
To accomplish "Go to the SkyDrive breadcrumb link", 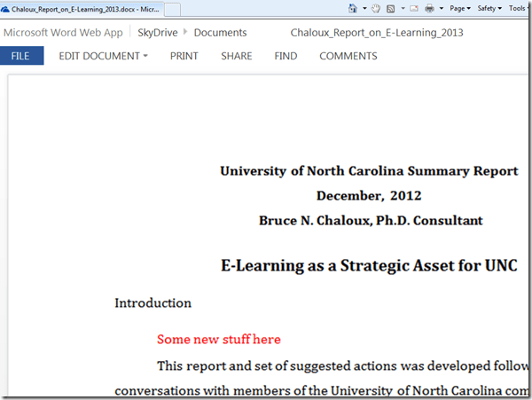I will 157,33.
